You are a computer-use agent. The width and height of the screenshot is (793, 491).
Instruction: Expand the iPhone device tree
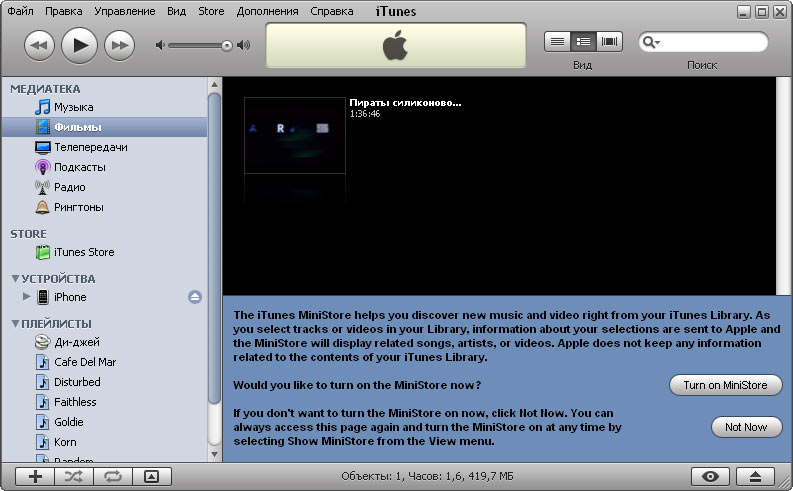tap(26, 296)
